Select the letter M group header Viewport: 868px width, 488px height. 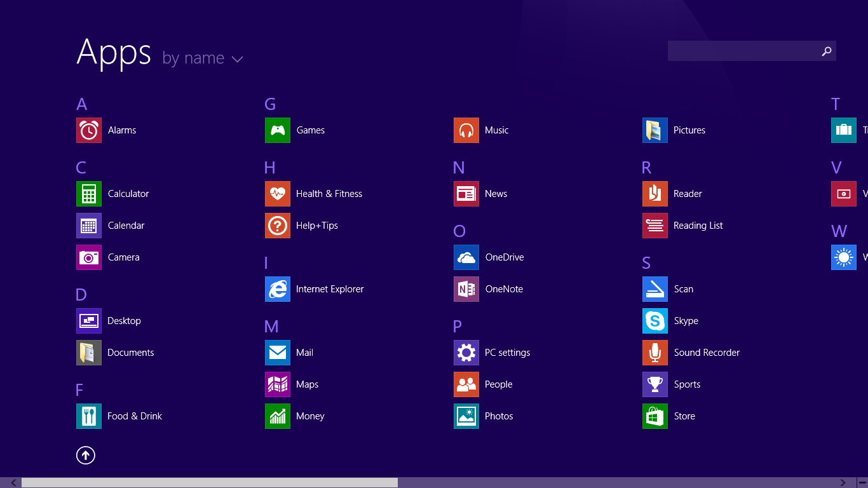pos(271,327)
